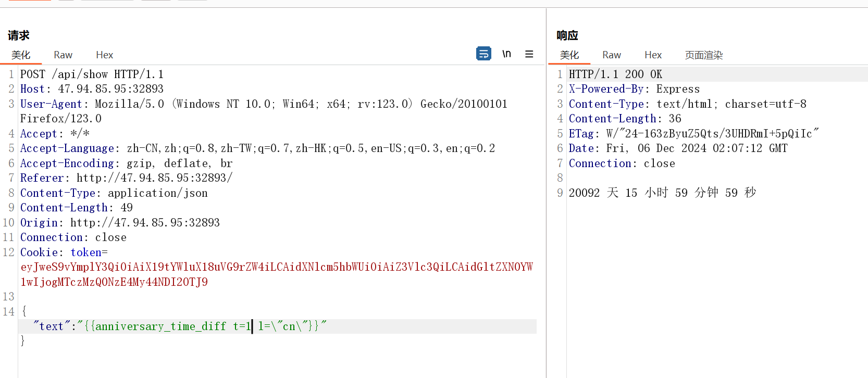Click the response Content-Length: 36 line
The width and height of the screenshot is (868, 378).
(625, 119)
